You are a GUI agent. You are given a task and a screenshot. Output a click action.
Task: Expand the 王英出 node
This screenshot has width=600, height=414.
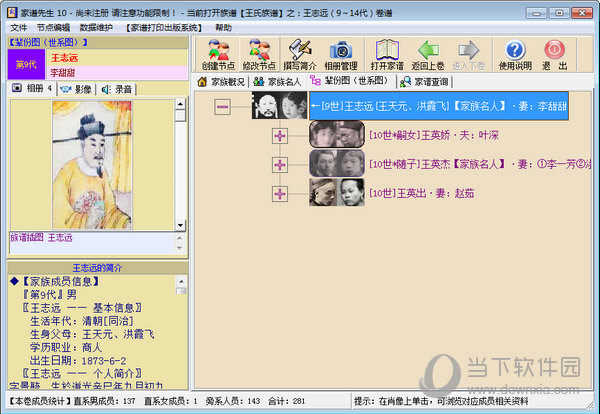tap(280, 194)
